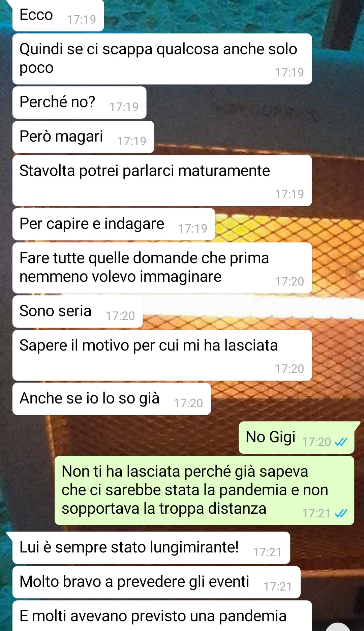Viewport: 364px width, 631px height.
Task: Tap the green "No Gigi" sent message
Action: click(x=297, y=438)
